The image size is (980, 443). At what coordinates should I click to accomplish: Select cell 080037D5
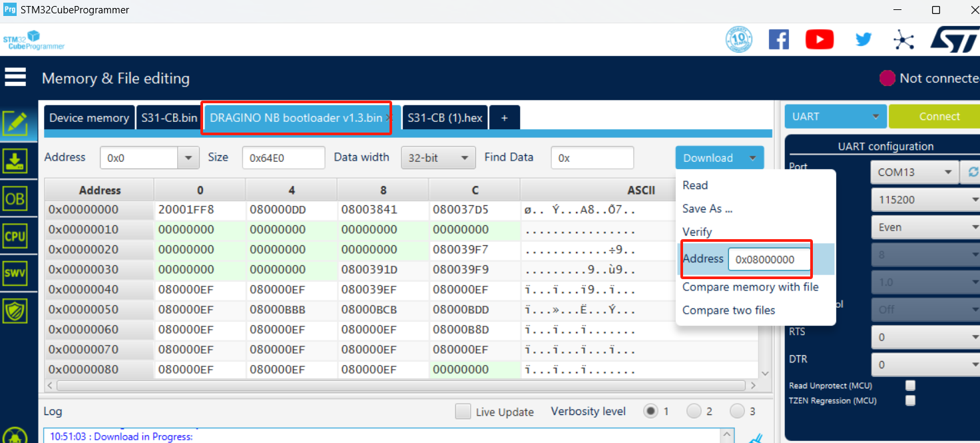[x=475, y=210]
